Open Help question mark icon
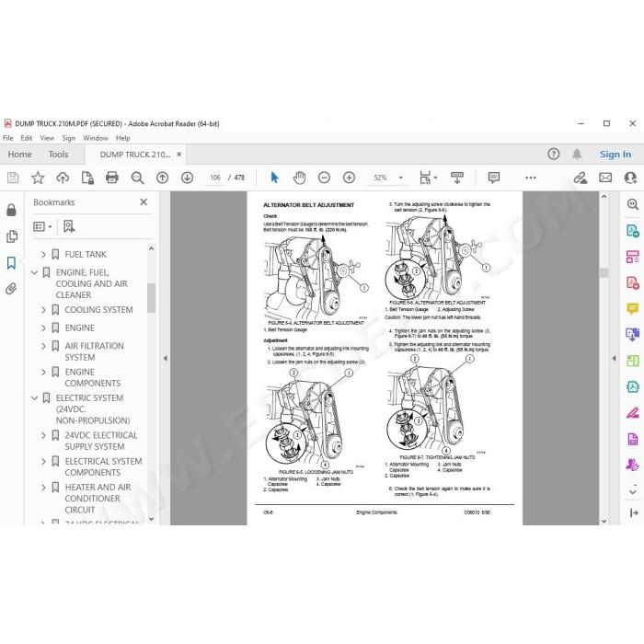Screen dimensions: 644x644 pos(554,154)
